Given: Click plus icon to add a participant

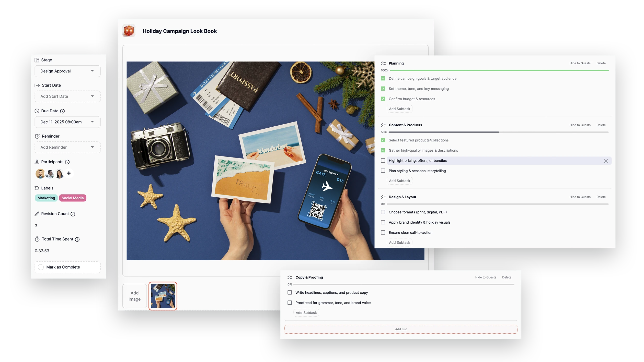Looking at the screenshot, I should click(69, 173).
